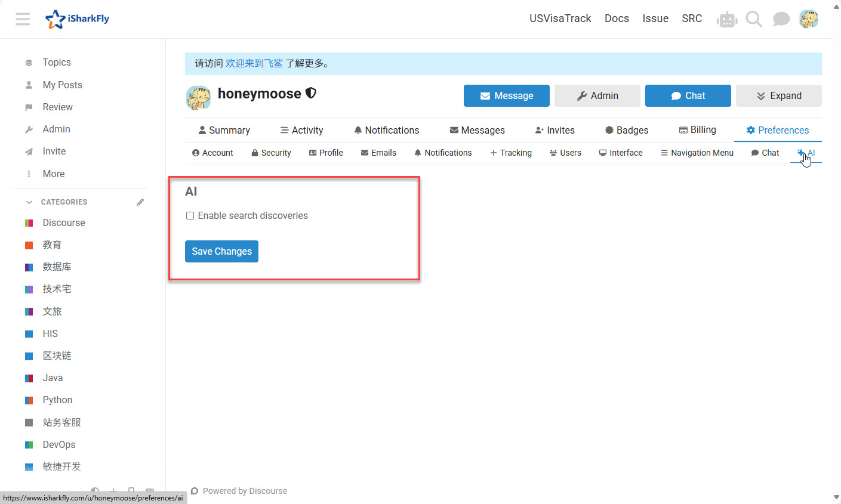Open Interface preferences sub-tab

pos(621,153)
